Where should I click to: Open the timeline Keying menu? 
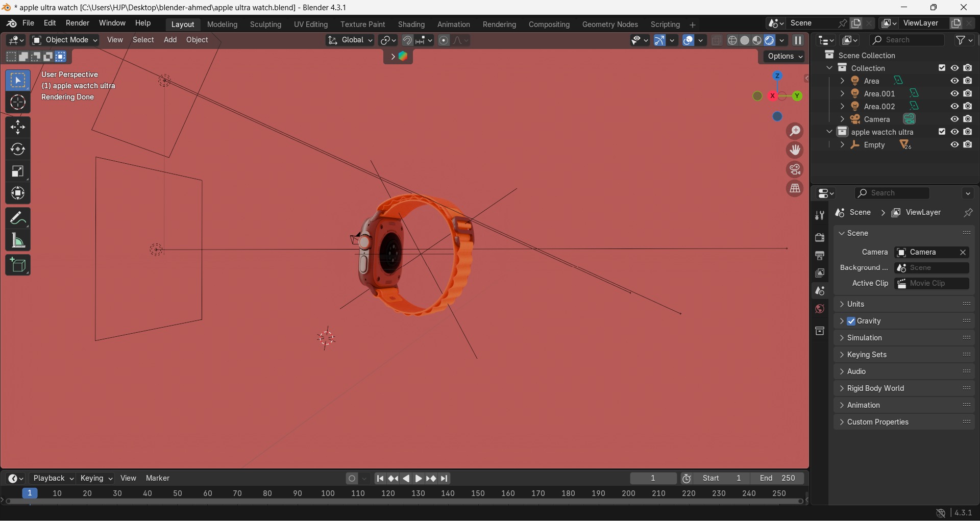click(96, 479)
